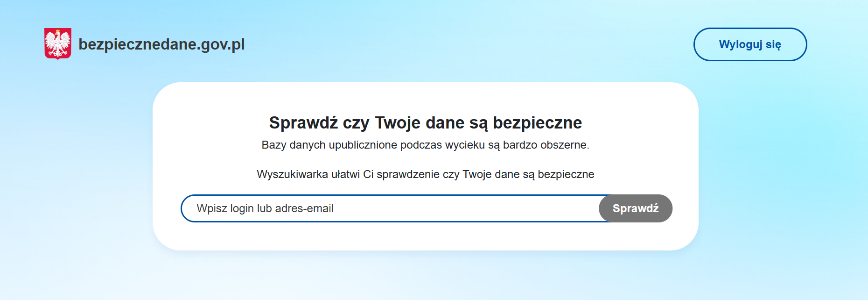This screenshot has width=868, height=300.
Task: Click the word Wyszukiwarka in the description
Action: 292,174
